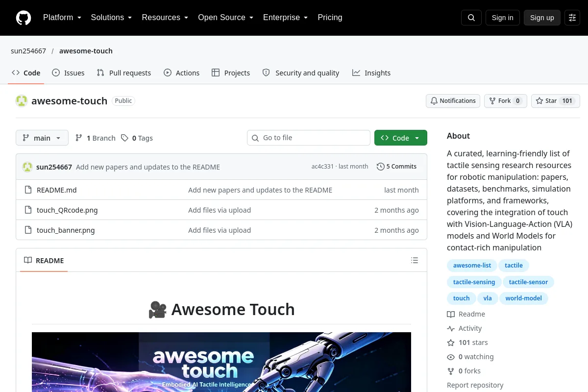Viewport: 588px width, 392px height.
Task: Click the Go to file search field
Action: [309, 138]
